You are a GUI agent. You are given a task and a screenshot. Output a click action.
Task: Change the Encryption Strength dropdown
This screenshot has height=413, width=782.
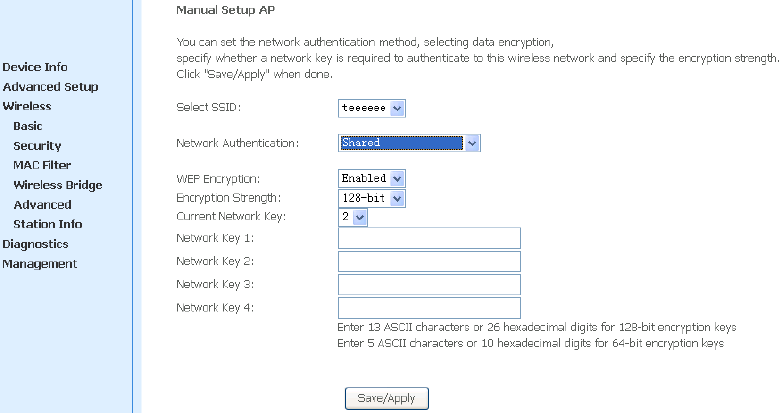372,198
